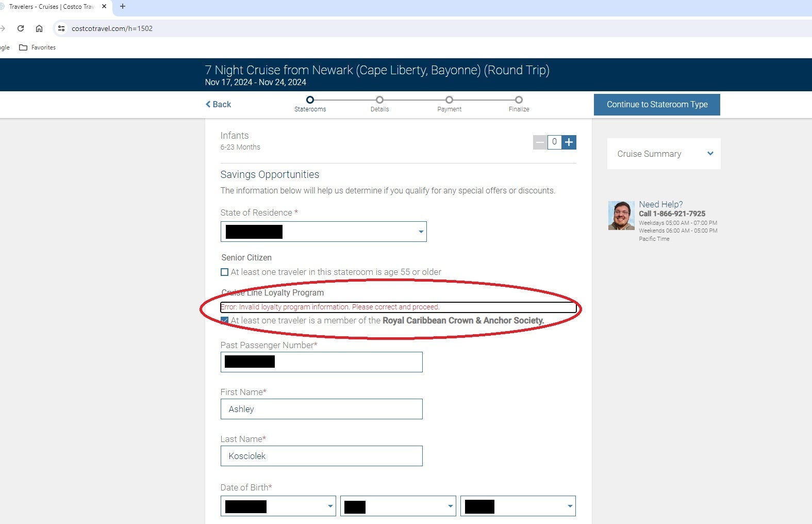Image resolution: width=812 pixels, height=524 pixels.
Task: Click the Nov 17, 2024 - Nov 24, 2024 dates
Action: [x=255, y=82]
